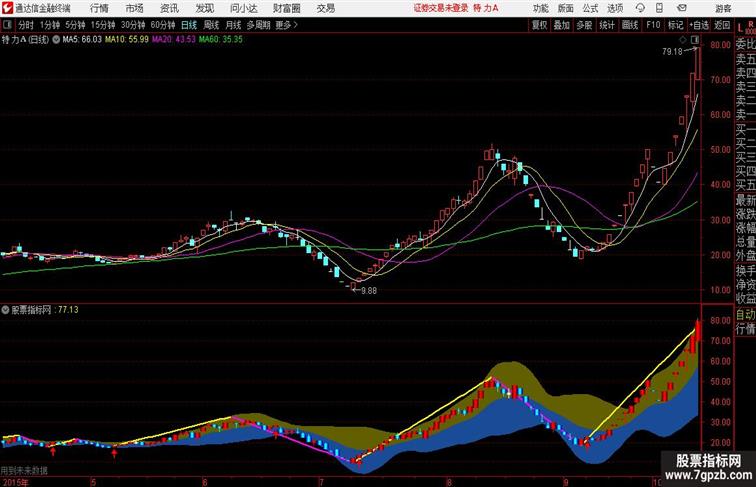756x487 pixels.
Task: Click the 返回 back button
Action: pyautogui.click(x=721, y=25)
